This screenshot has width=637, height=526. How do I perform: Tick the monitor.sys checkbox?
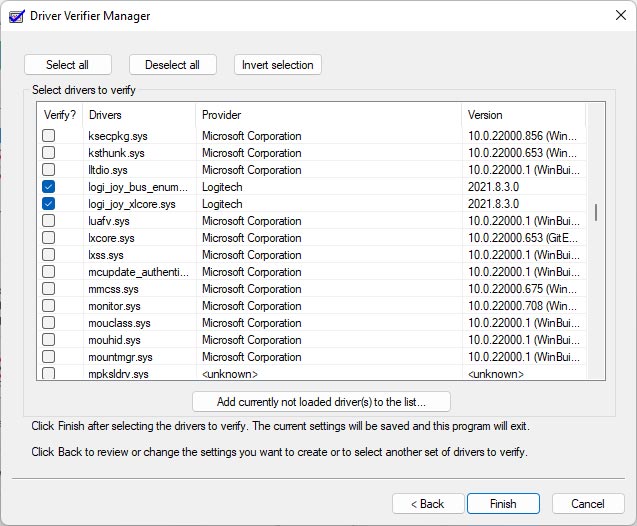(x=48, y=305)
